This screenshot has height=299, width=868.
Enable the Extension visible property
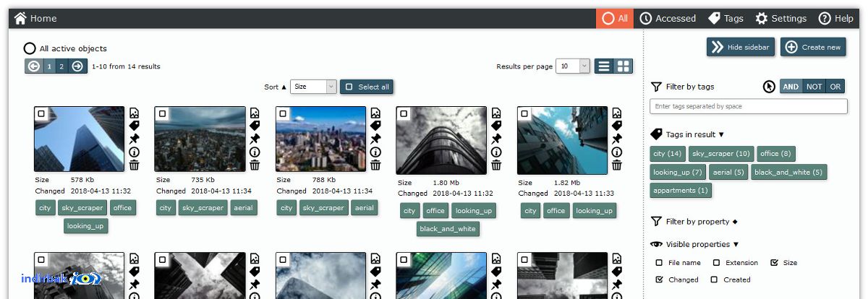point(716,263)
